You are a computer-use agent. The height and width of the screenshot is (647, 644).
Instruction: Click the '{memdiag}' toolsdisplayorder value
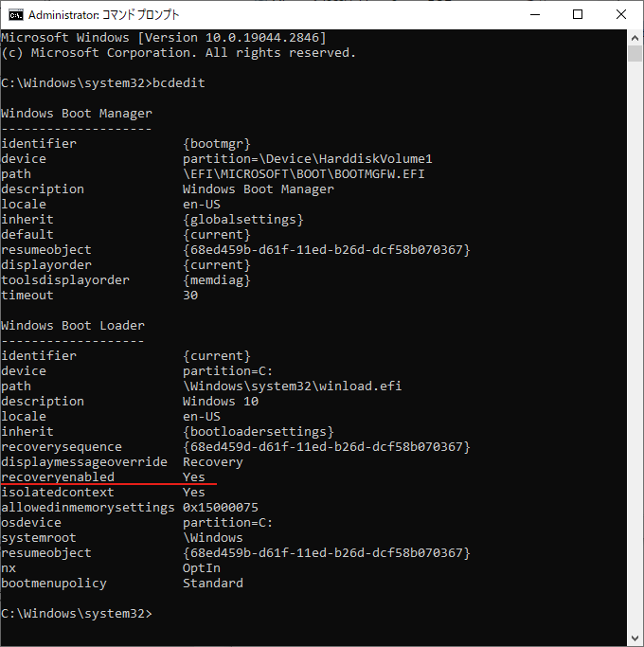(x=217, y=280)
